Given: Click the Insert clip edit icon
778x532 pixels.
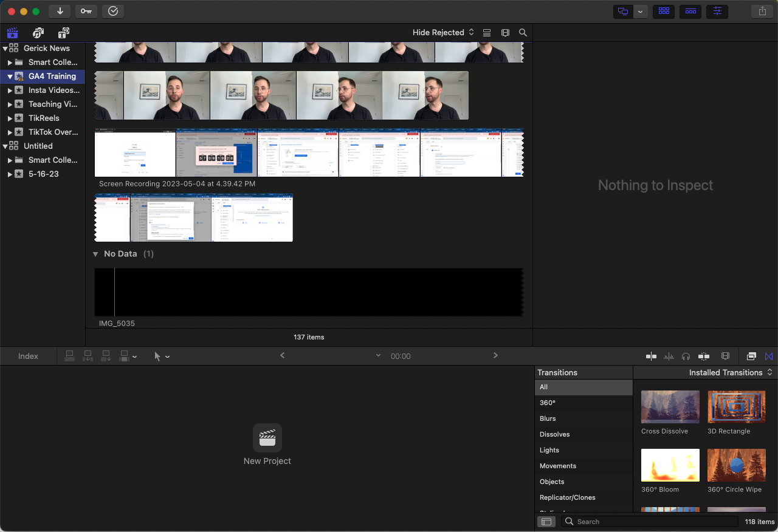Looking at the screenshot, I should point(88,356).
